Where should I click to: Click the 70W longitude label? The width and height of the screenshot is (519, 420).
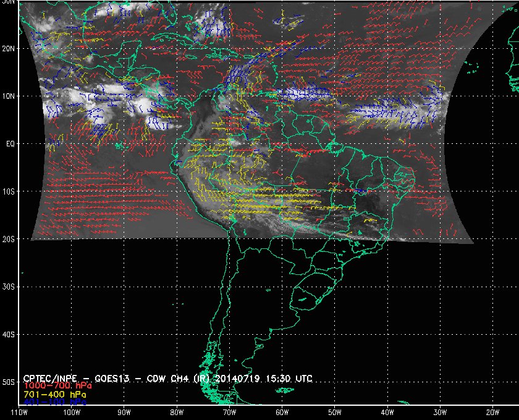tap(229, 413)
